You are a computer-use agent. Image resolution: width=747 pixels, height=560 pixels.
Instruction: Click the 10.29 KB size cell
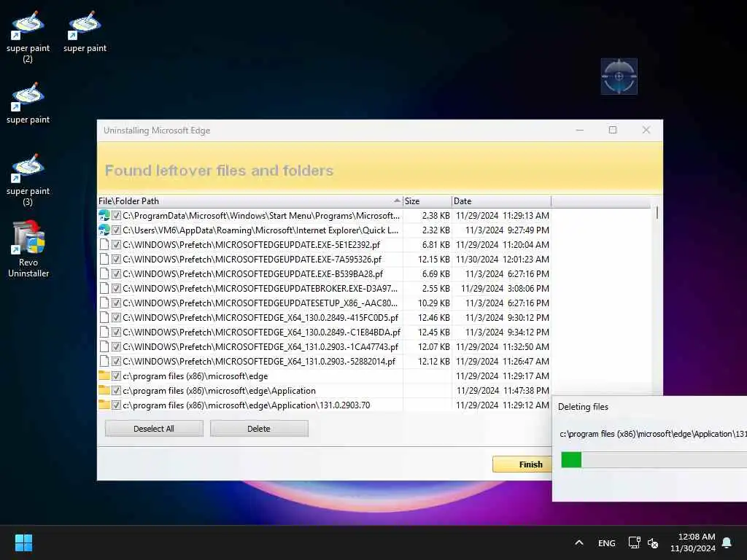pos(433,303)
